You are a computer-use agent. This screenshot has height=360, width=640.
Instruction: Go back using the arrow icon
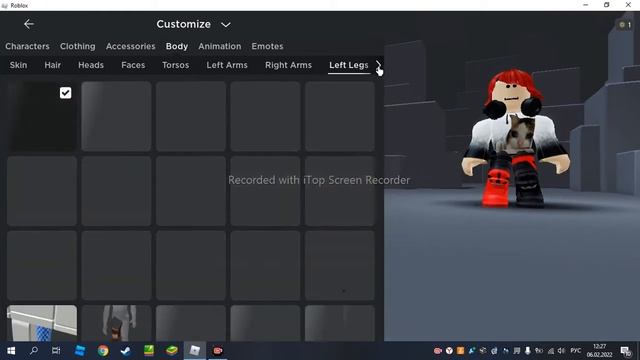click(x=29, y=24)
